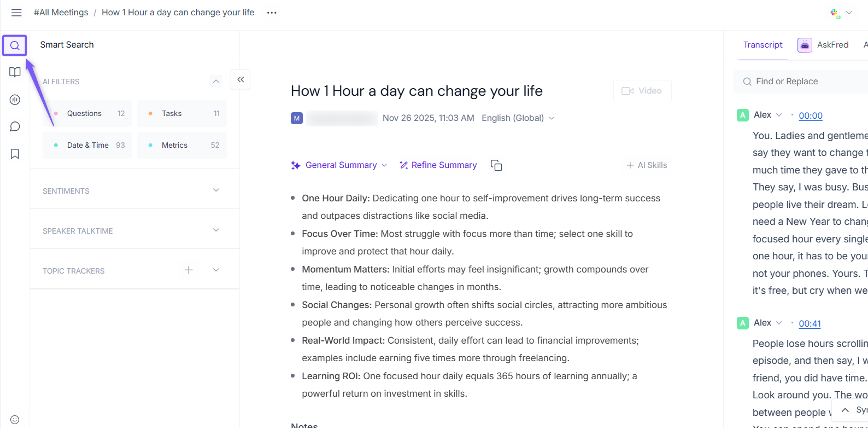Image resolution: width=868 pixels, height=429 pixels.
Task: Toggle the Questions AI filter
Action: pos(87,114)
